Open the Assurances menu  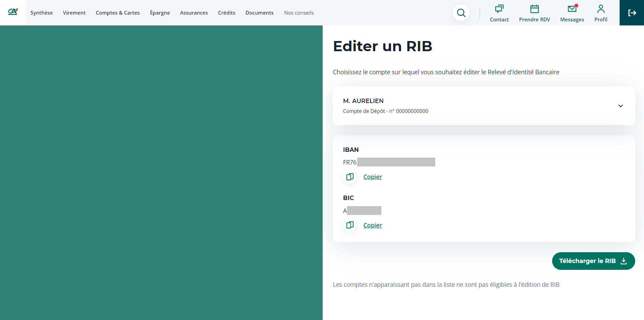coord(194,13)
